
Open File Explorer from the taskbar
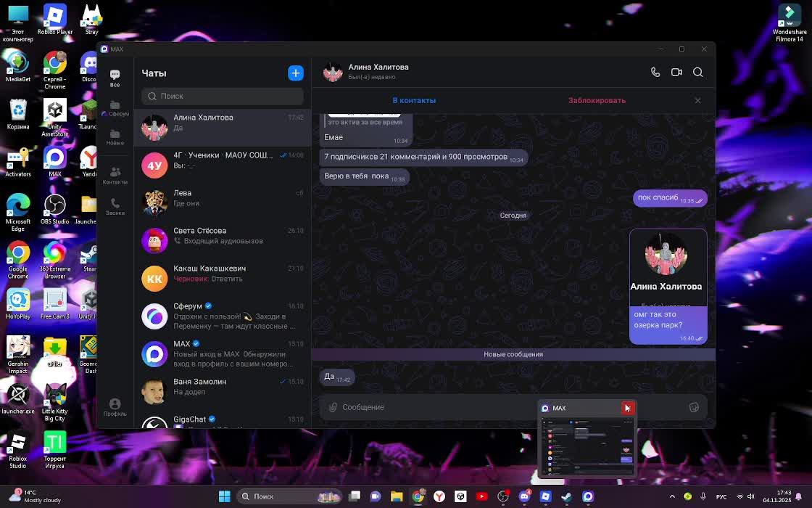coord(397,496)
